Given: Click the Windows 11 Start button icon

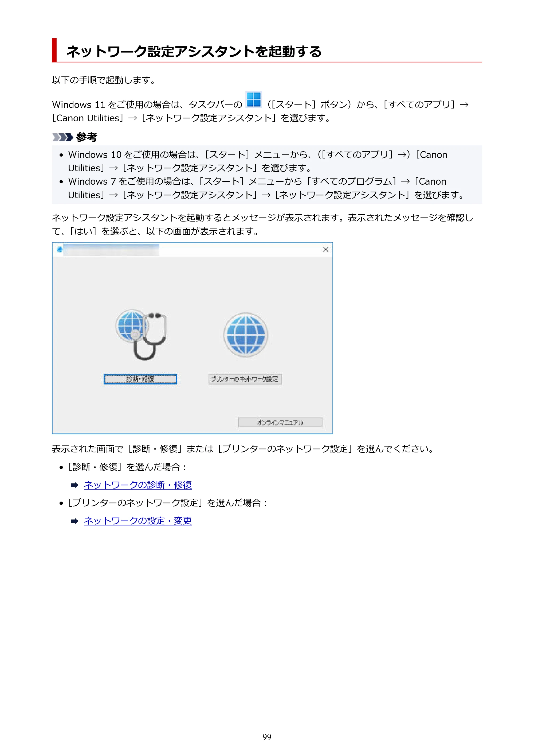Looking at the screenshot, I should (254, 99).
